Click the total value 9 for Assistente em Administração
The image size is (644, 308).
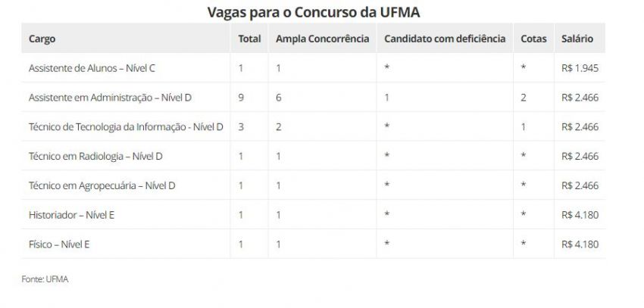[x=241, y=98]
